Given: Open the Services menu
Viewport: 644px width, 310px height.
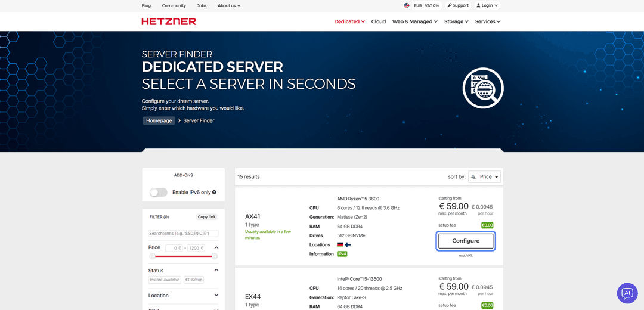Looking at the screenshot, I should point(488,21).
